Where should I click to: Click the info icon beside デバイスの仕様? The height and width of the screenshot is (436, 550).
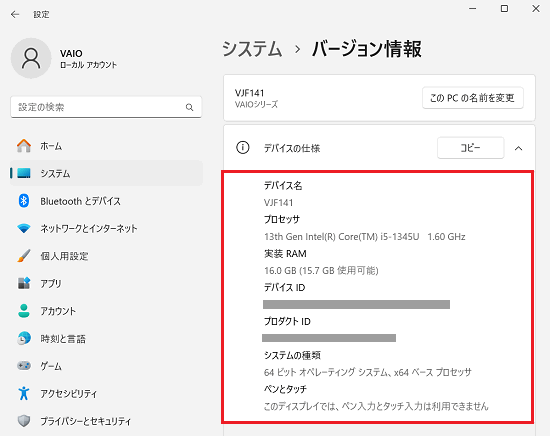click(x=243, y=148)
